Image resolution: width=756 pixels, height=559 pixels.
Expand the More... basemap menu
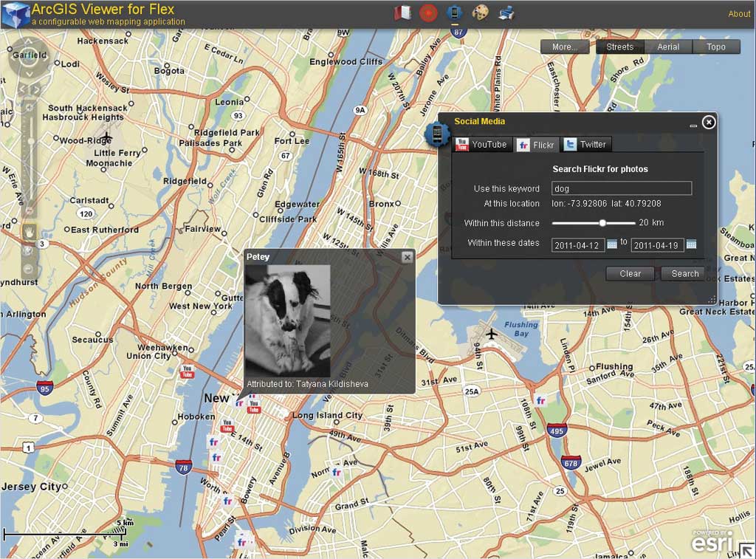coord(565,47)
